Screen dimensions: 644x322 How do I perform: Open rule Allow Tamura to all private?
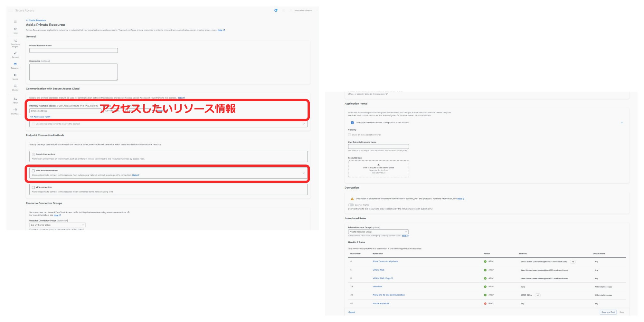(385, 261)
